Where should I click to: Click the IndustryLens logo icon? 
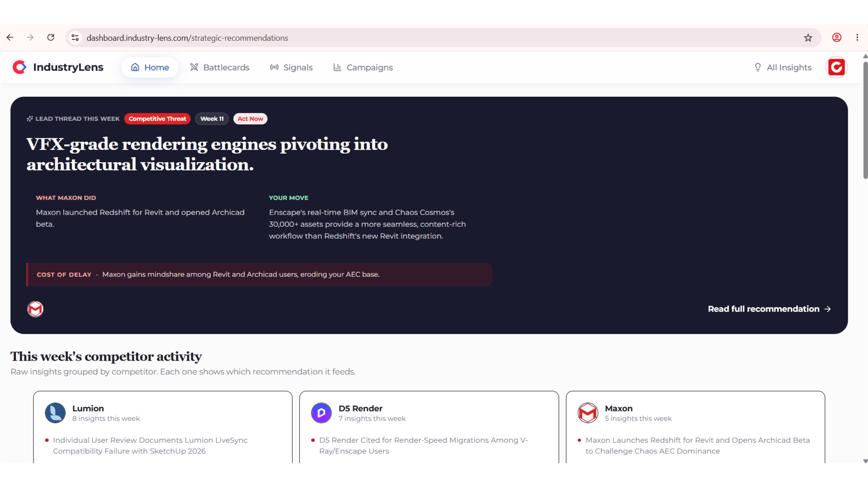(19, 67)
